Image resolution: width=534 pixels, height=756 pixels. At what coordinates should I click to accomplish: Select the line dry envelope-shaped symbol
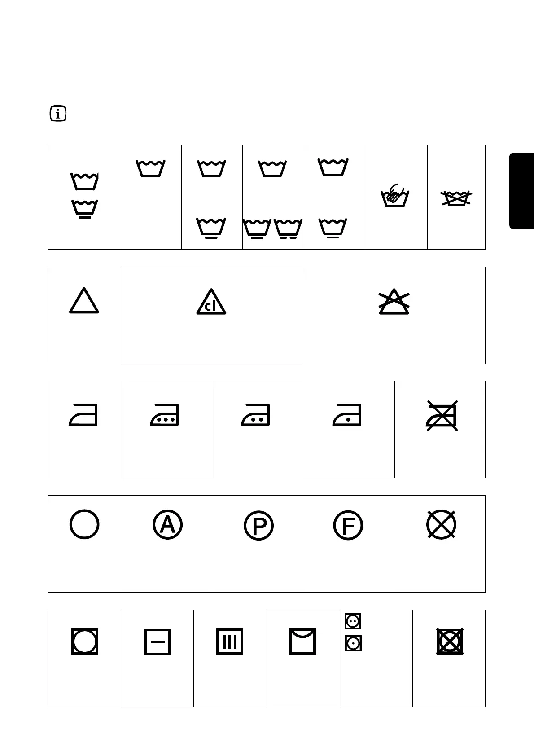tap(303, 642)
